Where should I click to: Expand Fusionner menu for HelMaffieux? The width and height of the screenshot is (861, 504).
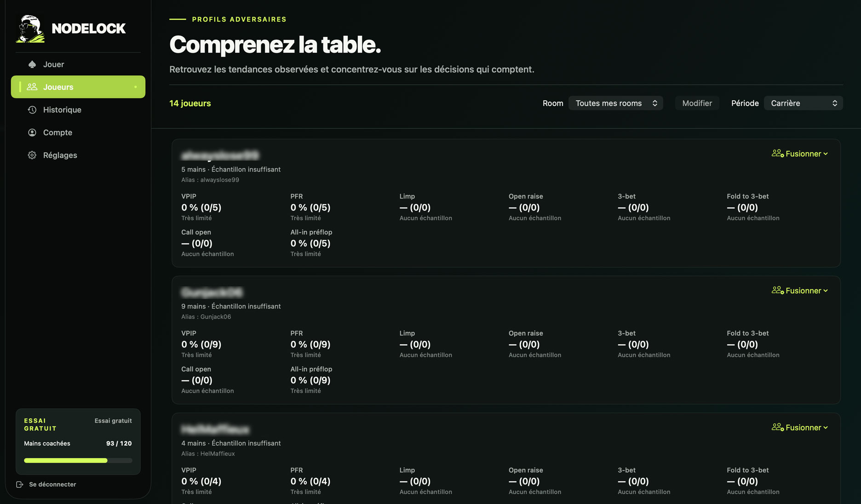800,428
